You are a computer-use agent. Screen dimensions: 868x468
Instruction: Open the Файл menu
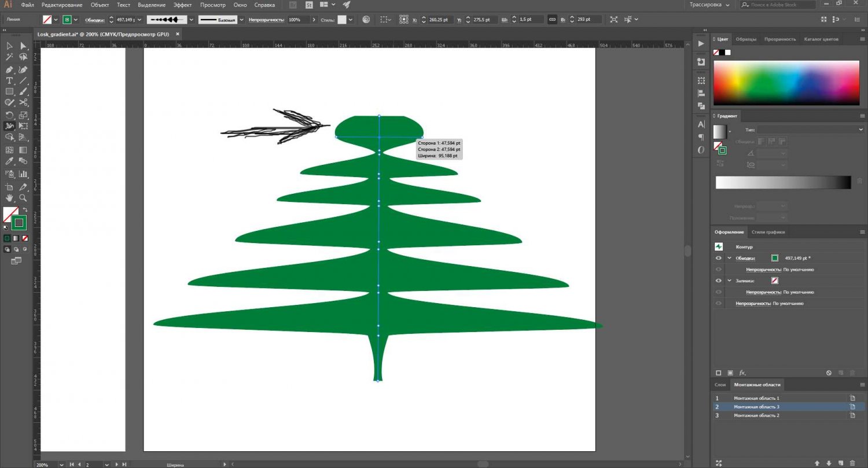coord(27,5)
